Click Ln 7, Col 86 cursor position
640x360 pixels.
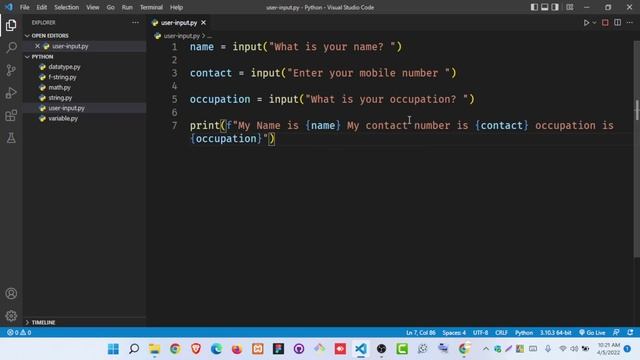pyautogui.click(x=420, y=333)
